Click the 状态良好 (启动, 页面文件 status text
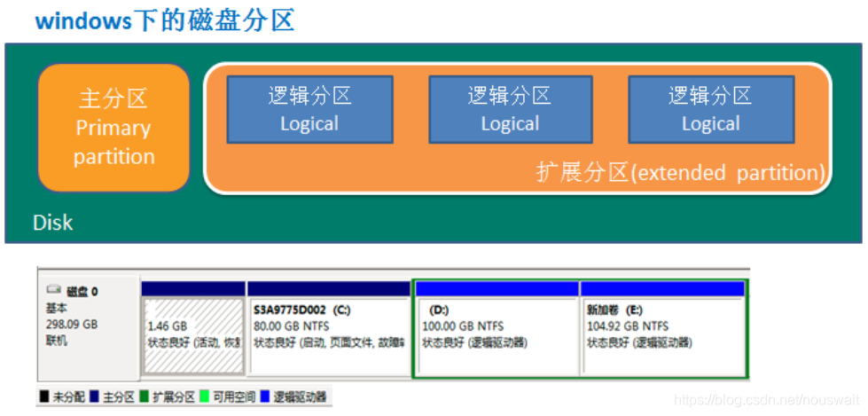 [x=329, y=343]
